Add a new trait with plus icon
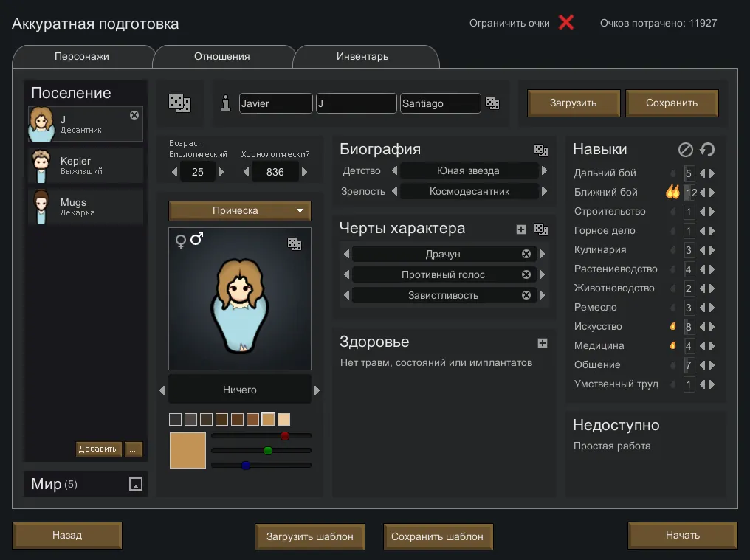 521,229
